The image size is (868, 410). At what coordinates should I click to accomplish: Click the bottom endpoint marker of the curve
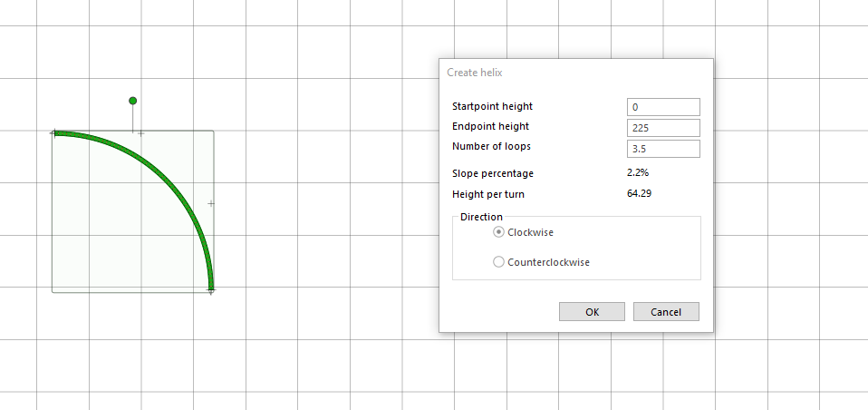point(211,289)
